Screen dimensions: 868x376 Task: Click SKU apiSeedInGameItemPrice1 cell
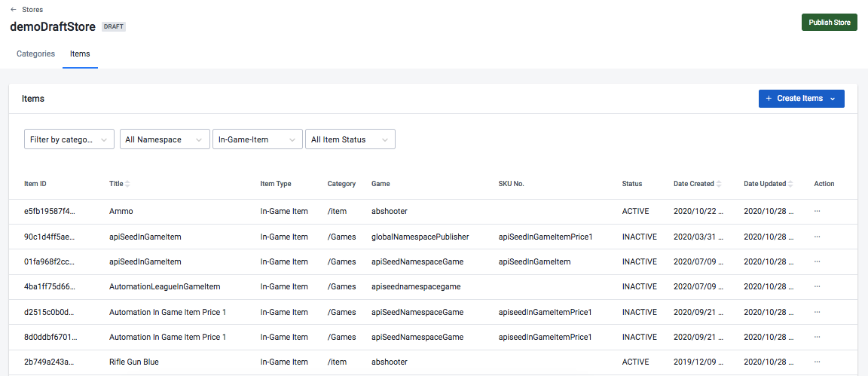pos(546,237)
